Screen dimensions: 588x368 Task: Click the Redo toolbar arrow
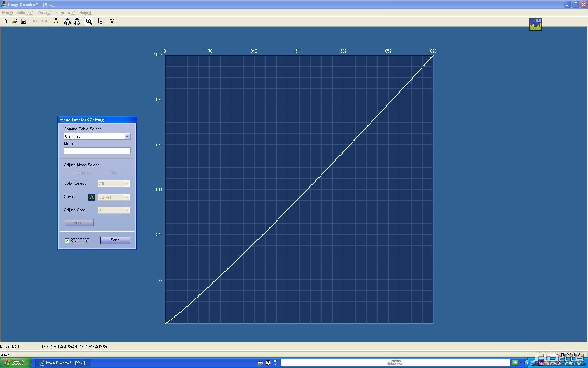pyautogui.click(x=44, y=21)
